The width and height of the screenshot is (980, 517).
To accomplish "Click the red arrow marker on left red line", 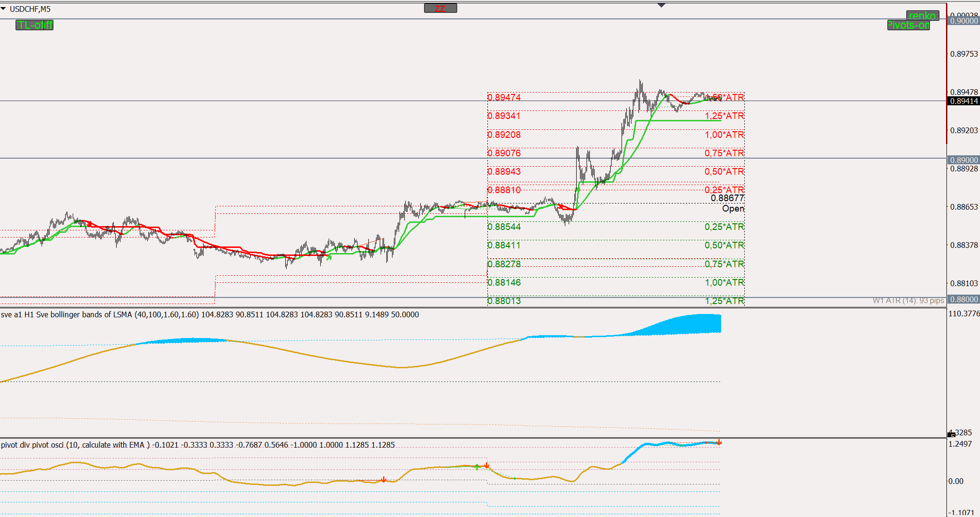I will (x=90, y=224).
